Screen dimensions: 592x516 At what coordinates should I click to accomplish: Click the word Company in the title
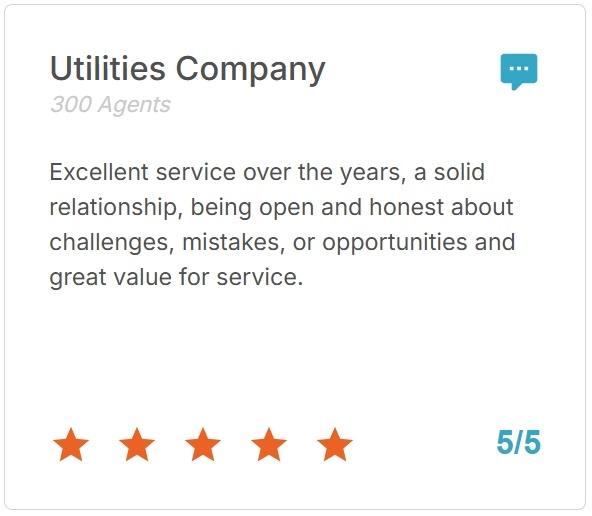click(250, 71)
